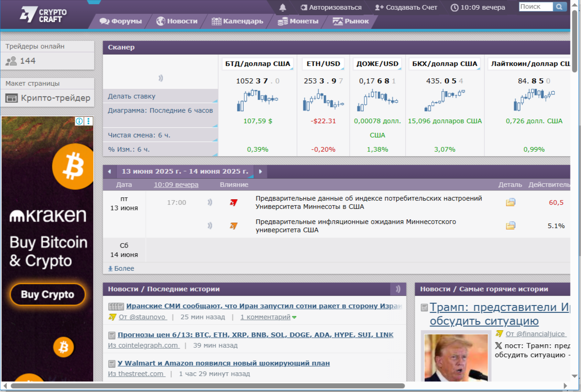The image size is (581, 392).
Task: Open the БТД/доллар США pair dropdown
Action: click(258, 64)
